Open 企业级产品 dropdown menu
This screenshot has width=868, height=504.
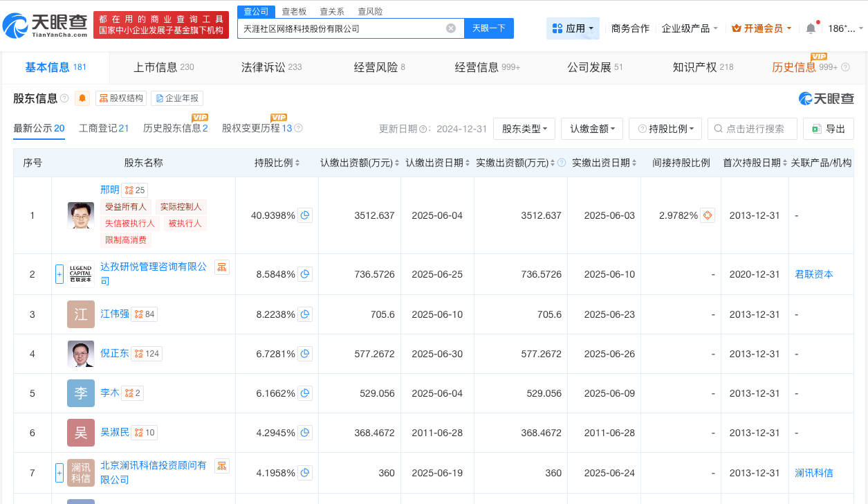pos(690,28)
